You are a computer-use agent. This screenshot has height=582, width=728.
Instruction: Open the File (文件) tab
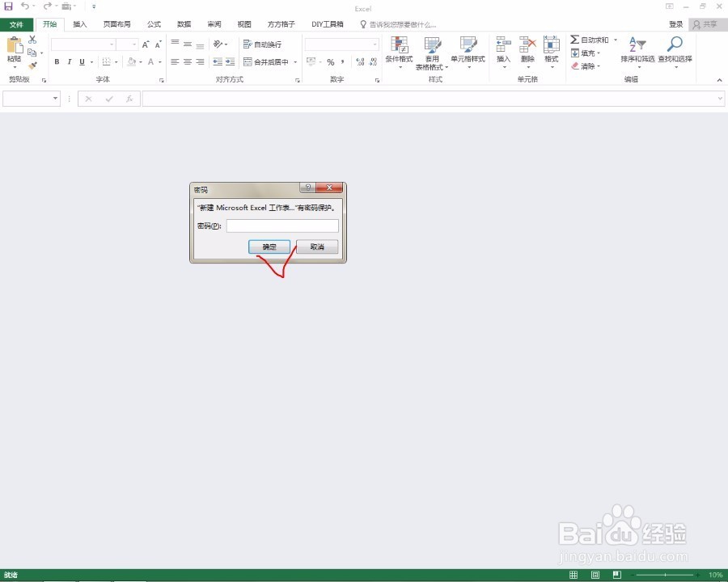point(17,24)
